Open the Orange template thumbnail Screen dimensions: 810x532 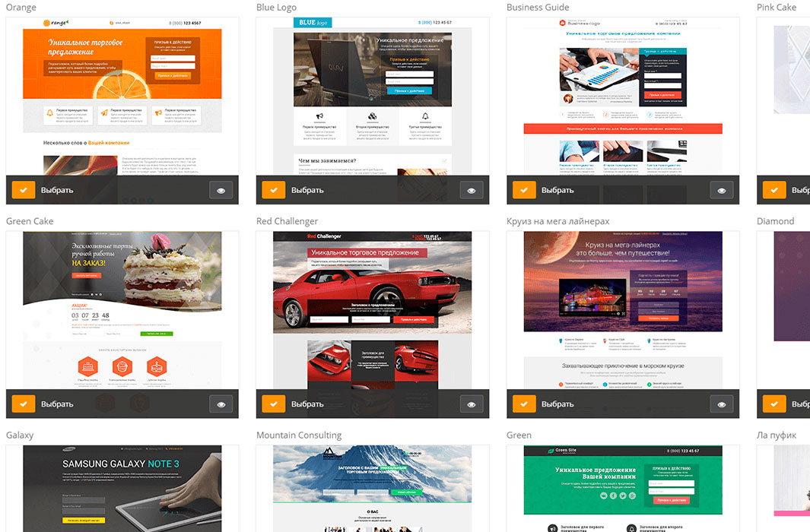click(122, 97)
